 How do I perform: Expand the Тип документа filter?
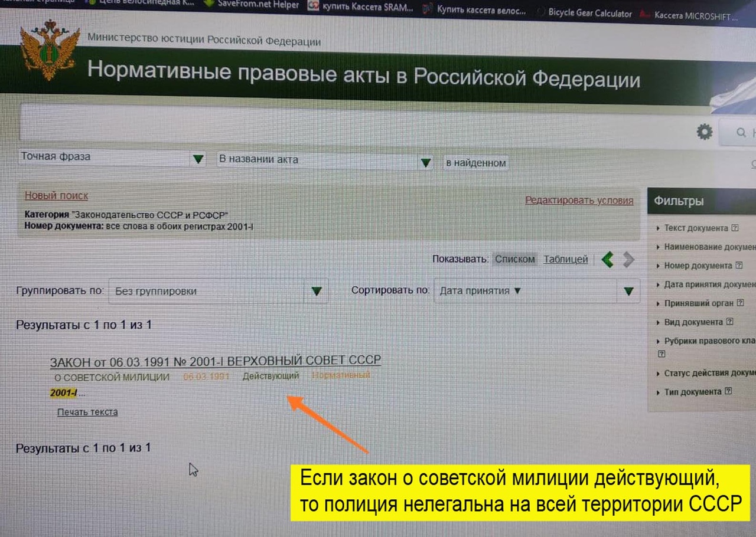point(689,392)
